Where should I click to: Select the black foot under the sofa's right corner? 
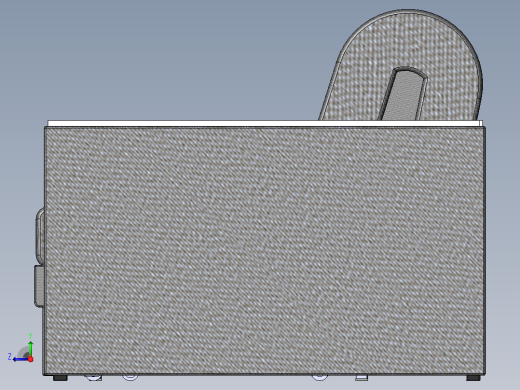point(473,378)
